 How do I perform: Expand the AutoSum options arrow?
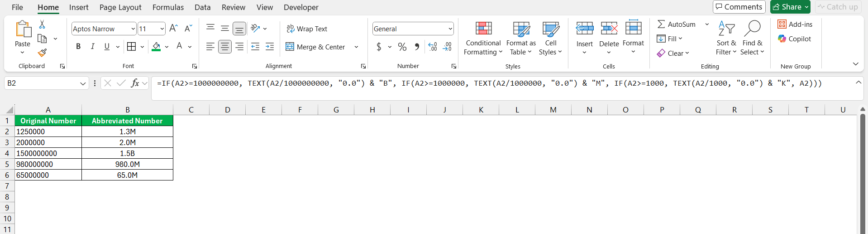[707, 24]
